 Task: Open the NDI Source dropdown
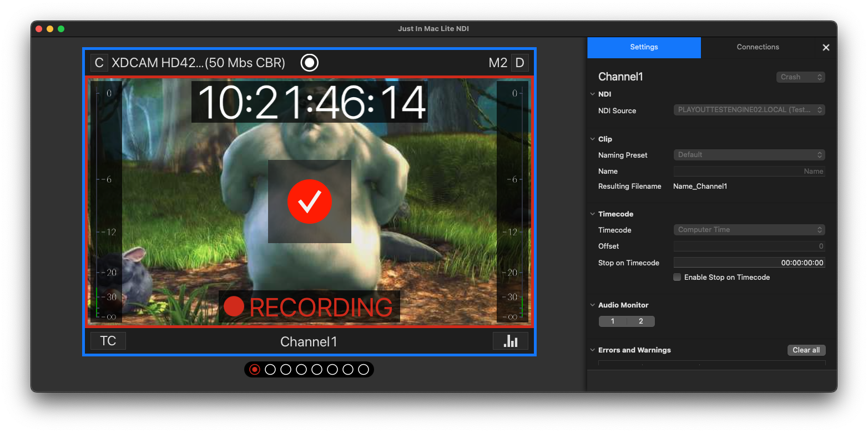[749, 110]
